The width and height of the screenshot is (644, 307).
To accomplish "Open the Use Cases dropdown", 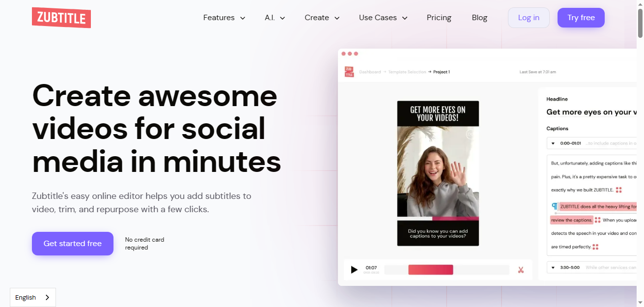I will click(x=383, y=18).
